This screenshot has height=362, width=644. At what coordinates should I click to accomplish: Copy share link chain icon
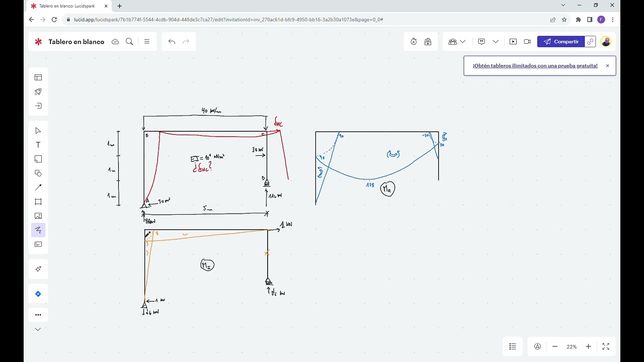click(x=591, y=42)
